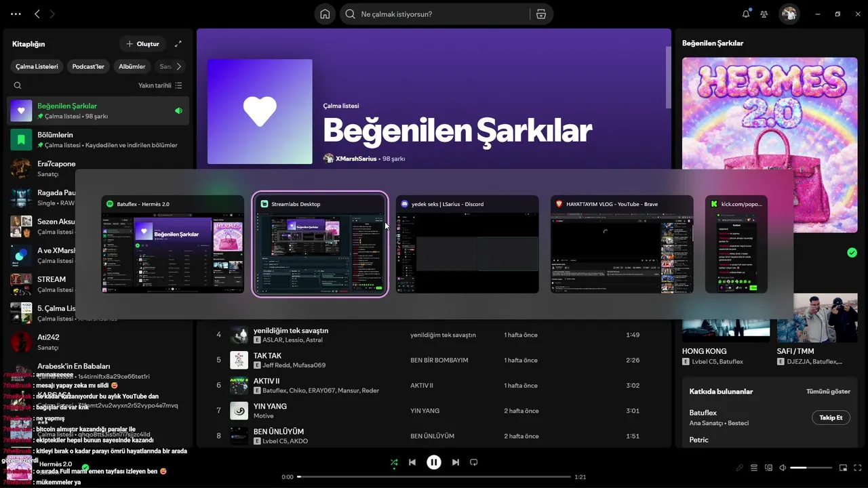Viewport: 868px width, 488px height.
Task: Click Oluştur create button
Action: click(142, 44)
